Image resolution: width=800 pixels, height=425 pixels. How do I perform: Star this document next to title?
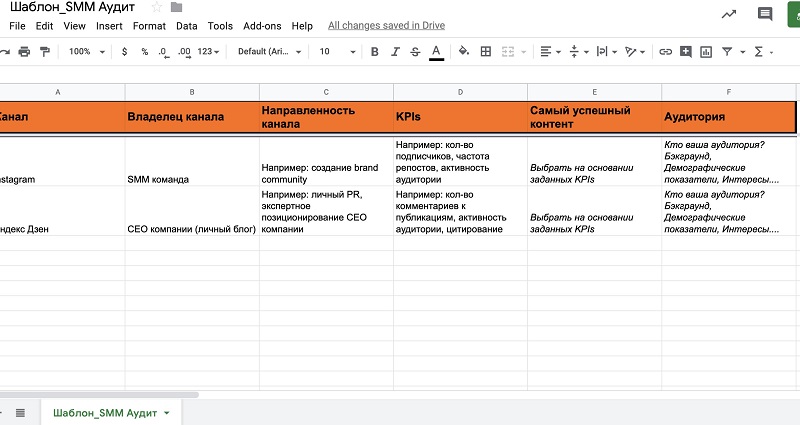coord(156,8)
